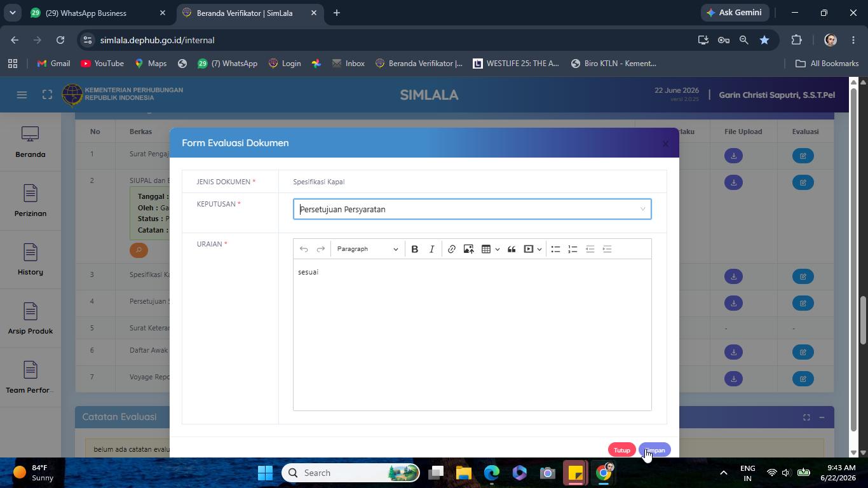The image size is (868, 488).
Task: Open evaluation editor for row 7
Action: pos(803,379)
